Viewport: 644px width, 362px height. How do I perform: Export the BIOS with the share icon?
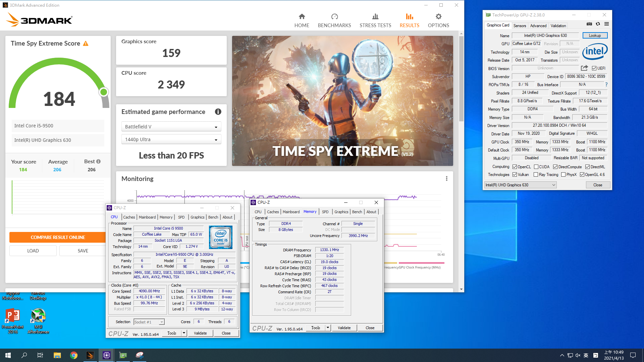tap(584, 68)
